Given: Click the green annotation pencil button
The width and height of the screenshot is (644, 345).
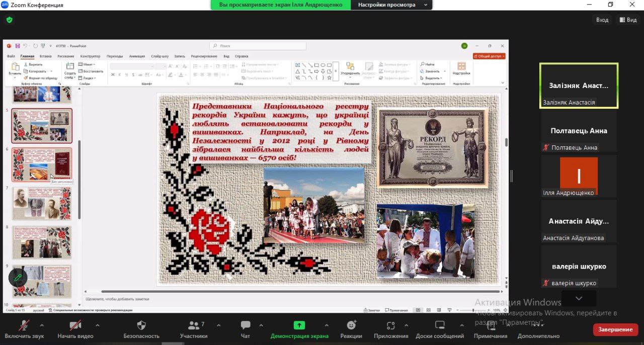Looking at the screenshot, I should pyautogui.click(x=18, y=277).
